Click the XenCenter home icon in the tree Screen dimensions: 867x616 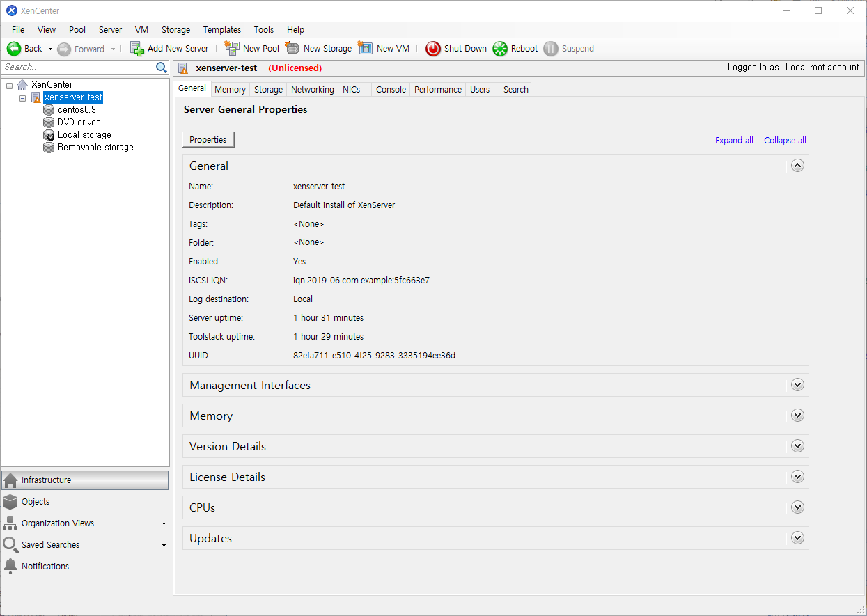click(22, 85)
